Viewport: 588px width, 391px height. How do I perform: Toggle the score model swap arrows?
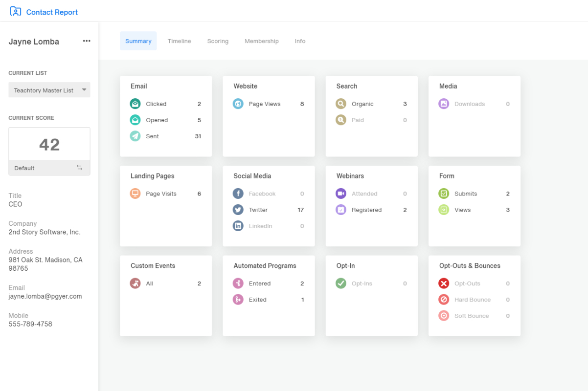(79, 168)
